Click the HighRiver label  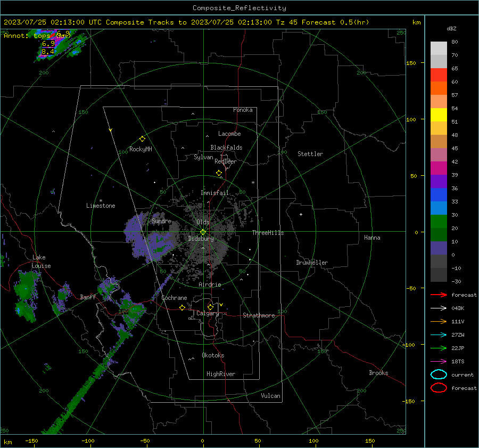(221, 374)
